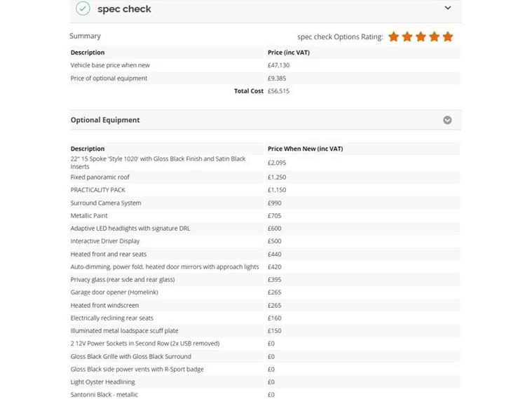Viewport: 532px width, 399px height.
Task: Click the Total Cost value £56,515
Action: click(278, 91)
